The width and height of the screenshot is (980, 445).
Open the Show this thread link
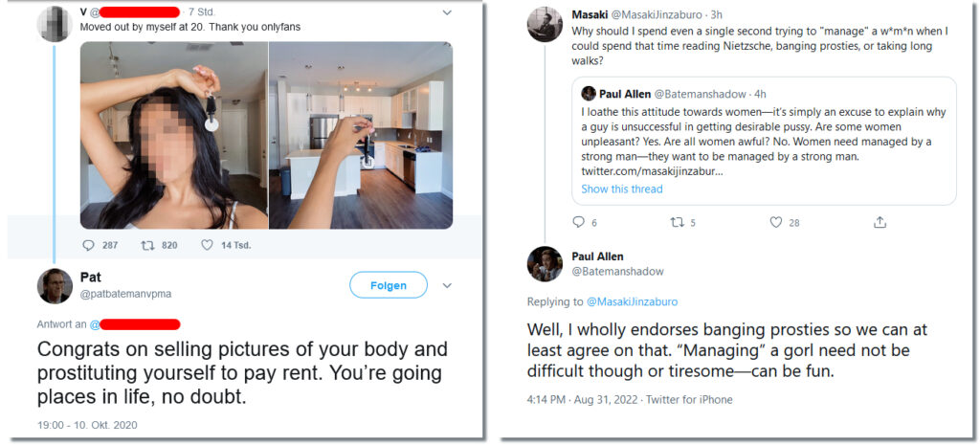pos(622,189)
